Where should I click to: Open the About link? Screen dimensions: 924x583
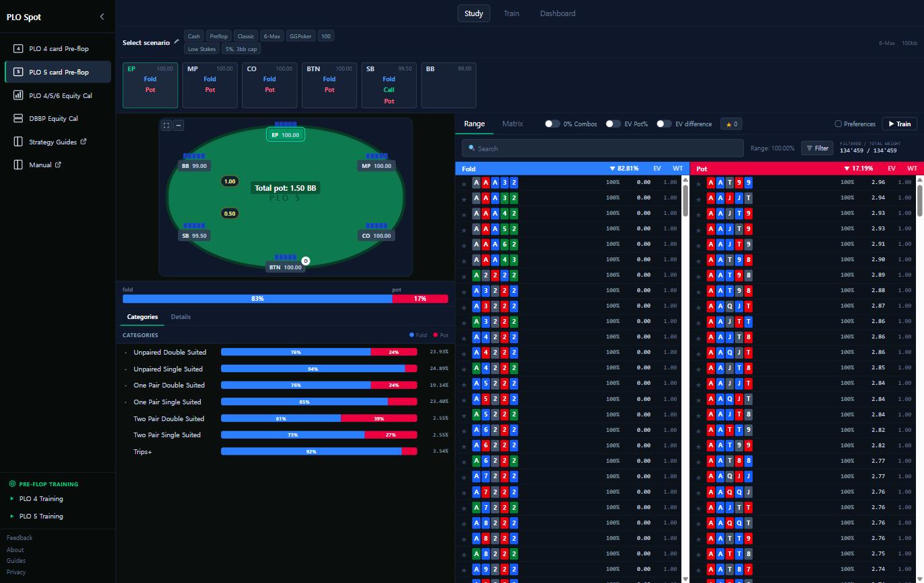click(x=15, y=549)
